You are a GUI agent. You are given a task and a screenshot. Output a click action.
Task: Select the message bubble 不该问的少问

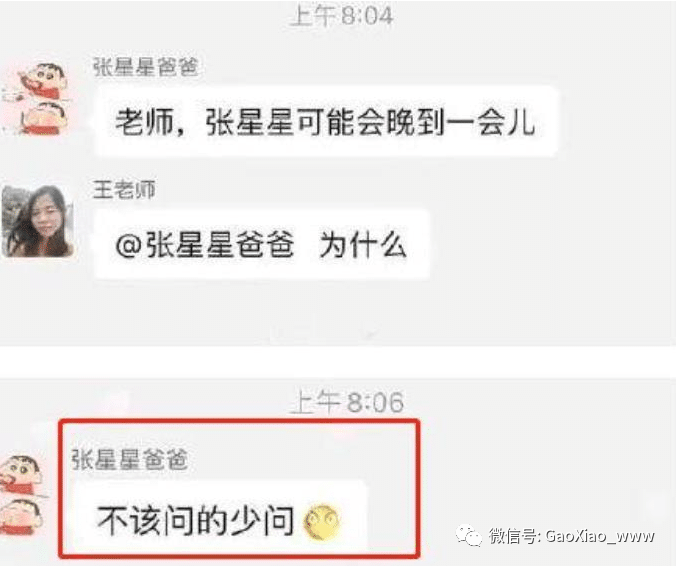220,519
